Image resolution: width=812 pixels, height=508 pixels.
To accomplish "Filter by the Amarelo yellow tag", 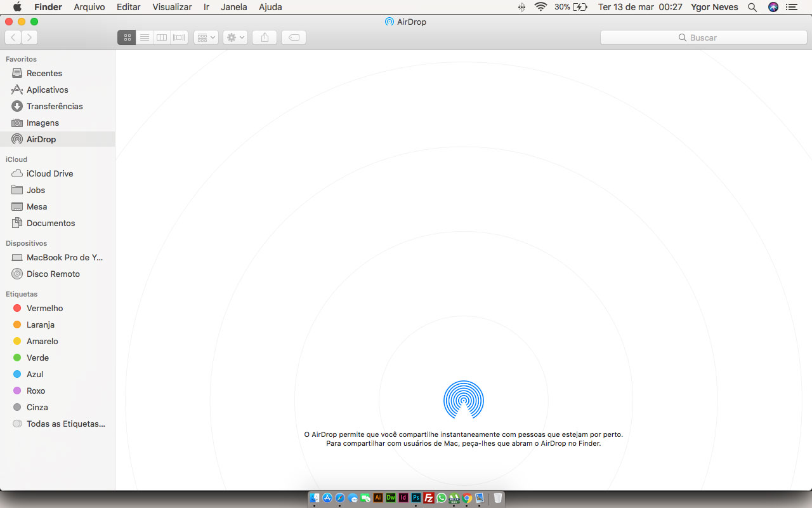I will [x=57, y=341].
